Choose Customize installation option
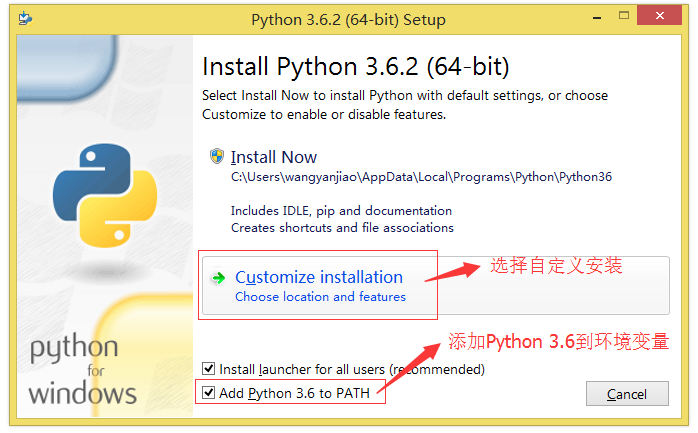Screen dimensions: 698x433 (319, 277)
